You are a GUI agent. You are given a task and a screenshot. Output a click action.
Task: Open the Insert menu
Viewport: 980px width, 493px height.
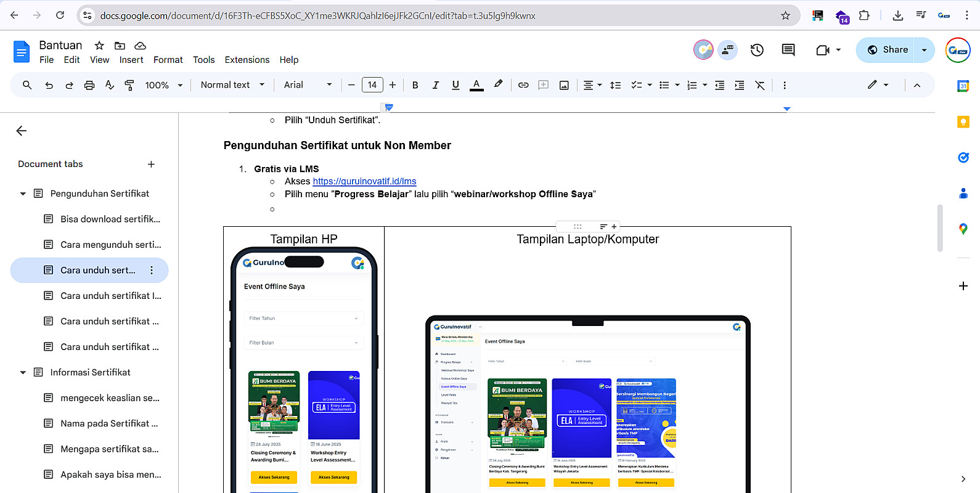(x=131, y=60)
